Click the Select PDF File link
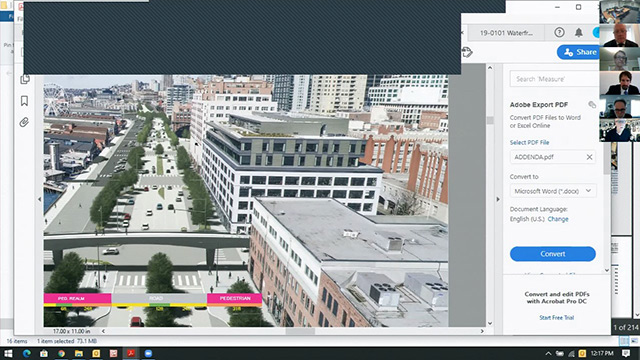Image resolution: width=640 pixels, height=360 pixels. pyautogui.click(x=529, y=142)
